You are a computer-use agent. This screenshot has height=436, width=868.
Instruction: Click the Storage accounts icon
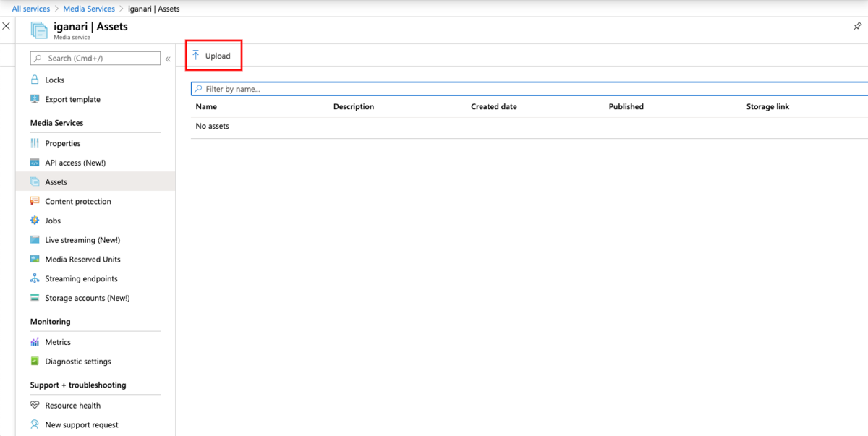pos(35,298)
